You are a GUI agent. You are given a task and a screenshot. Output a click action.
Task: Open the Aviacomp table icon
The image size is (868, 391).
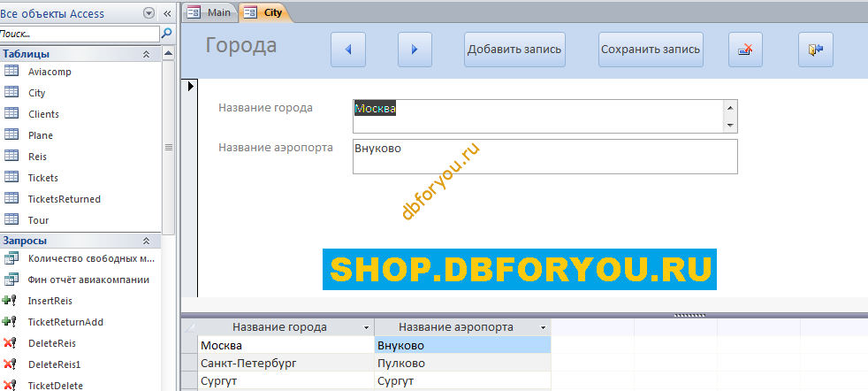pos(11,72)
